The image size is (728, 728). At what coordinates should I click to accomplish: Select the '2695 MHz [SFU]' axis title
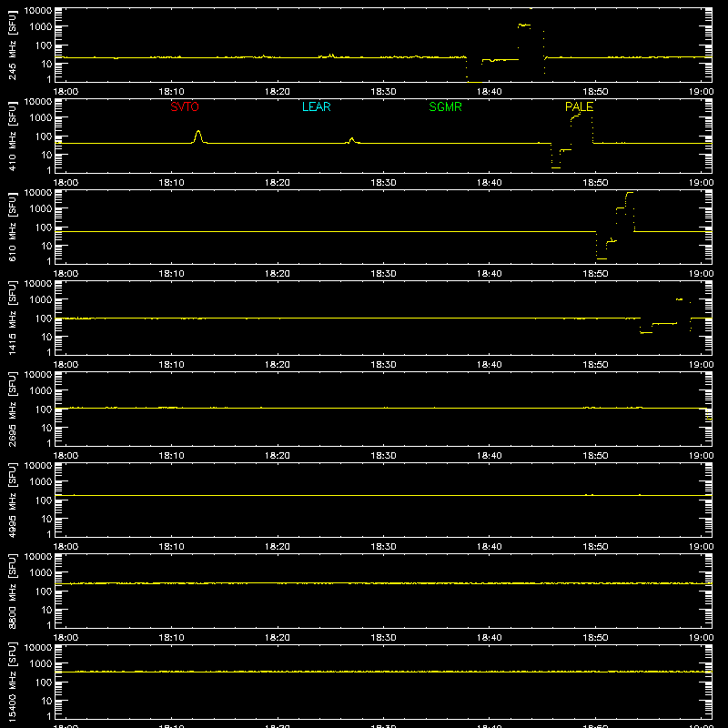tap(12, 409)
